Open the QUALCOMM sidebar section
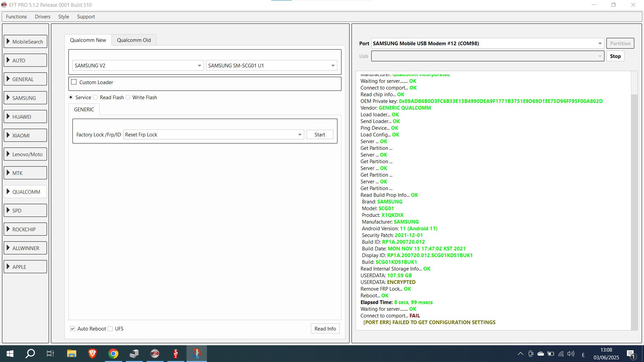Image resolution: width=644 pixels, height=362 pixels. click(25, 192)
